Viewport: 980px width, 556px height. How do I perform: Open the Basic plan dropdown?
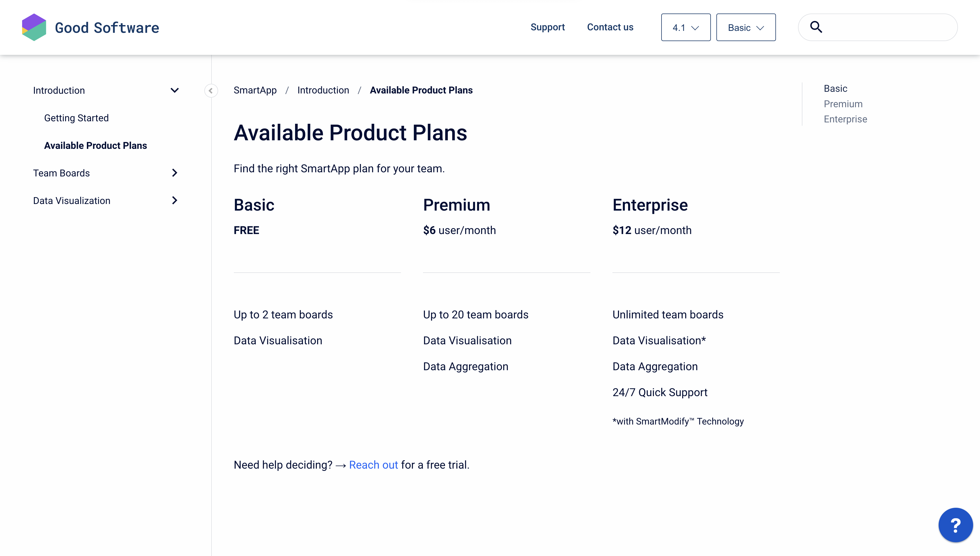point(746,28)
